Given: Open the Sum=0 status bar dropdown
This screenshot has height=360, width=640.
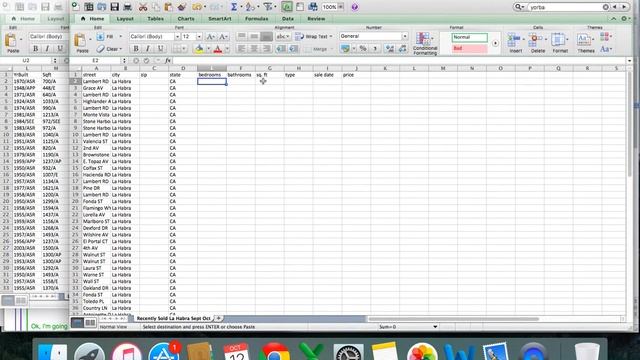Looking at the screenshot, I should pos(435,327).
